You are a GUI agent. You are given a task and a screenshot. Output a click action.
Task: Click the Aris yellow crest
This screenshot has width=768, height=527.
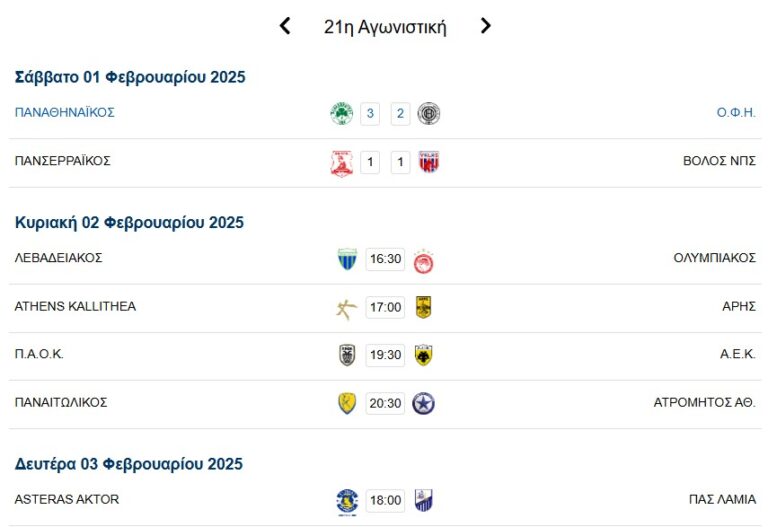[x=424, y=307]
